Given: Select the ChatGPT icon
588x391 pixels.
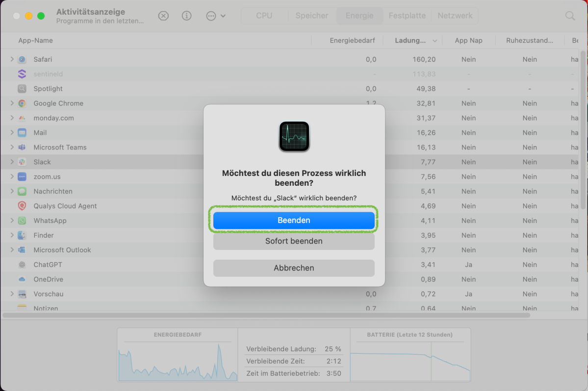Looking at the screenshot, I should click(22, 265).
